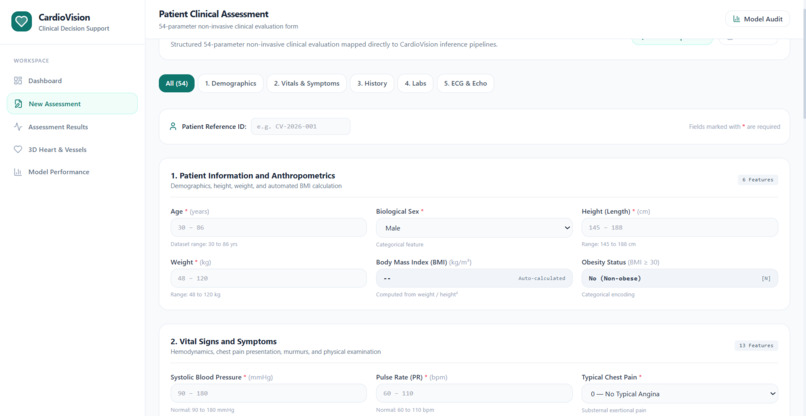Select the All (54) tab
Screen dimensions: 806x416
point(176,83)
